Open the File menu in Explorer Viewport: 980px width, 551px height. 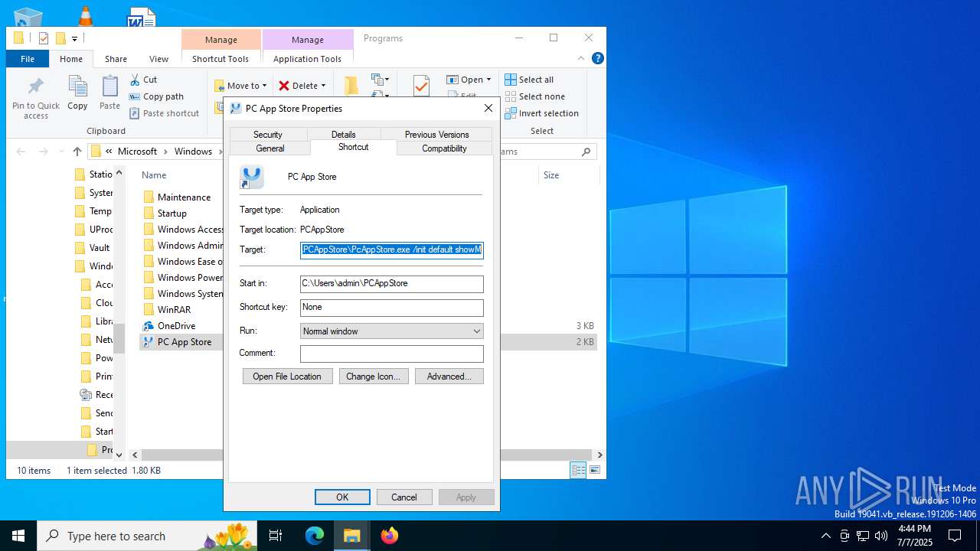28,59
